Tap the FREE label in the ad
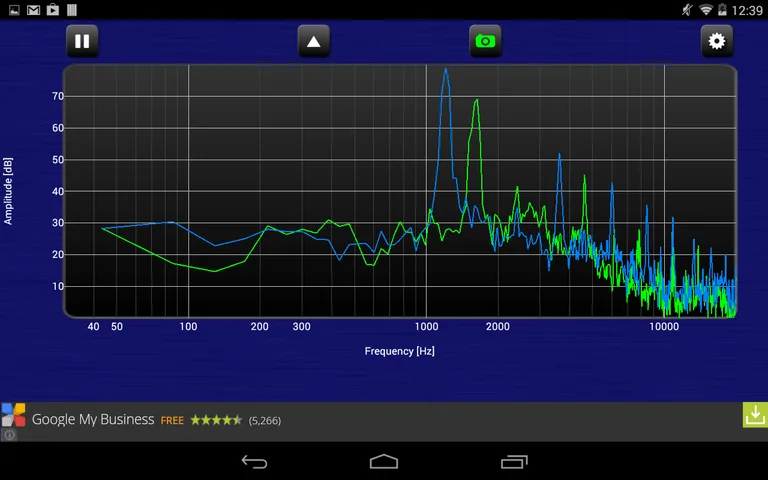 click(x=172, y=421)
